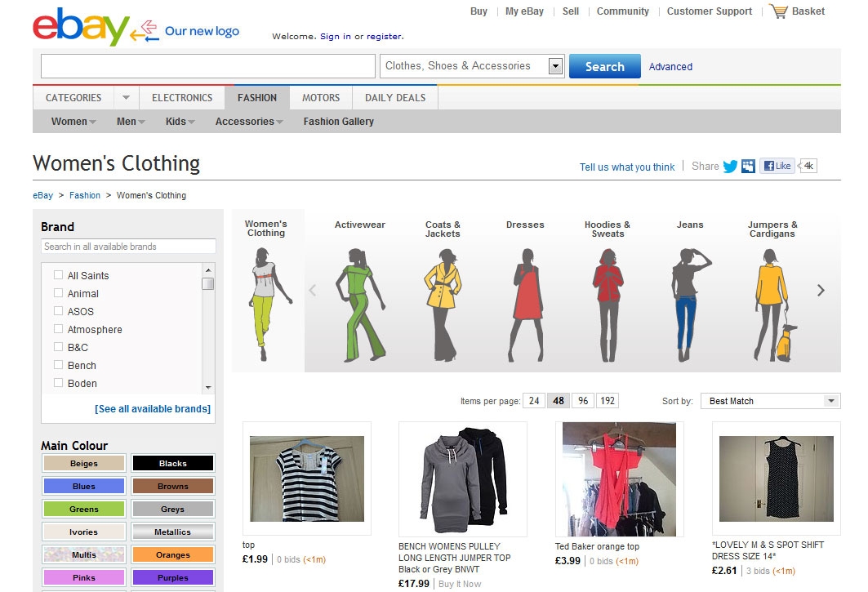Tick the All Saints brand filter
This screenshot has width=868, height=592.
click(58, 275)
